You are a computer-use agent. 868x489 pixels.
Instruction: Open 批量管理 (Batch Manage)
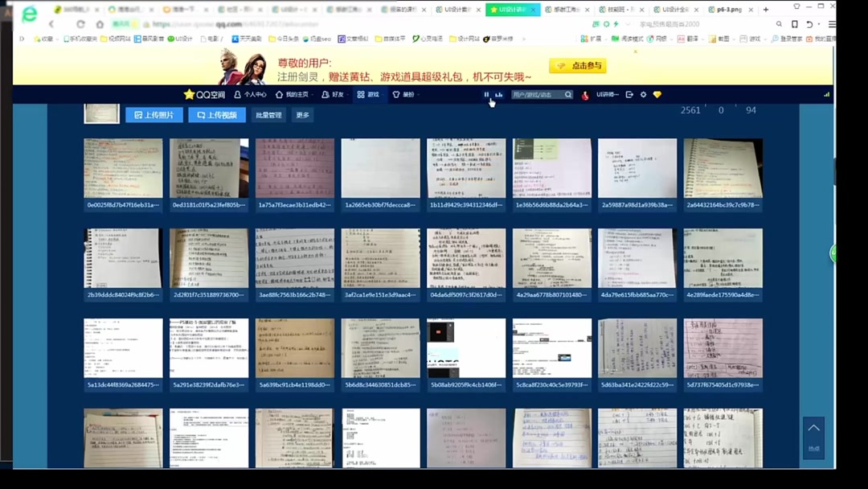coord(268,114)
